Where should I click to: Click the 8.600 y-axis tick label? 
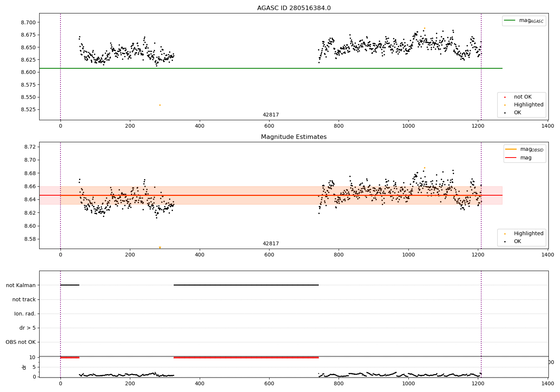[28, 72]
